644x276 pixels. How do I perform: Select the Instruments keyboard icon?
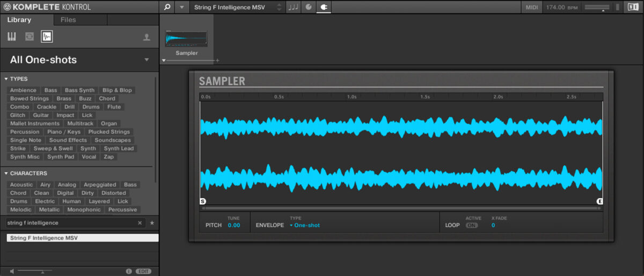point(12,37)
